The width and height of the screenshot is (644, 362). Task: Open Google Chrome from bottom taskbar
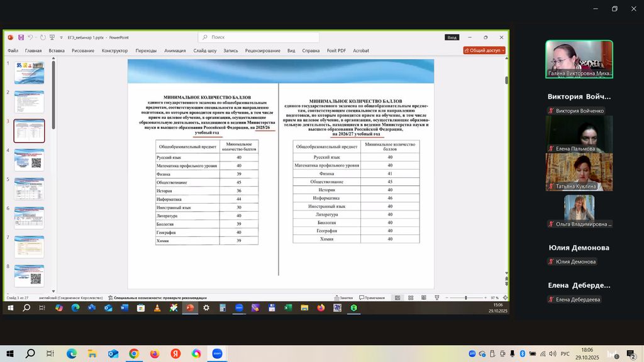click(133, 354)
